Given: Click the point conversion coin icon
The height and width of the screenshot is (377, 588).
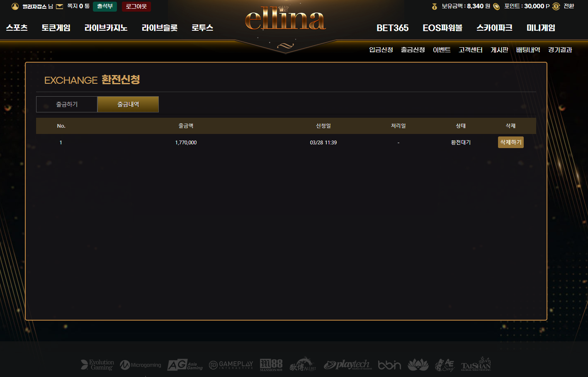Looking at the screenshot, I should point(556,6).
